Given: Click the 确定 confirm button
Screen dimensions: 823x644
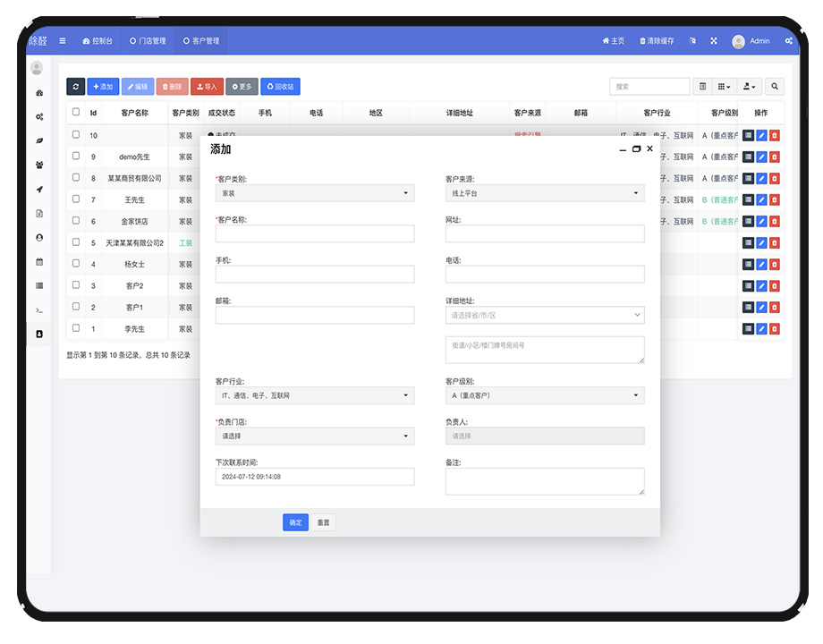Looking at the screenshot, I should pyautogui.click(x=295, y=522).
